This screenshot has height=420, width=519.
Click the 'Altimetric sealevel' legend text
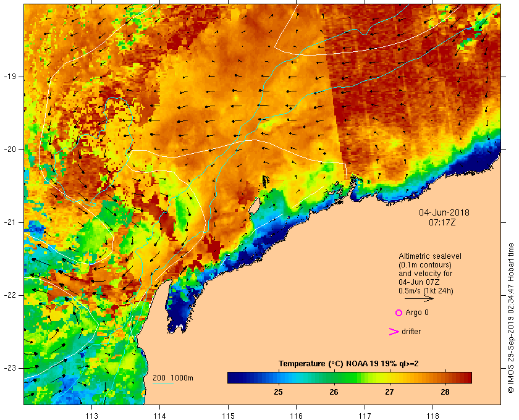pos(430,256)
